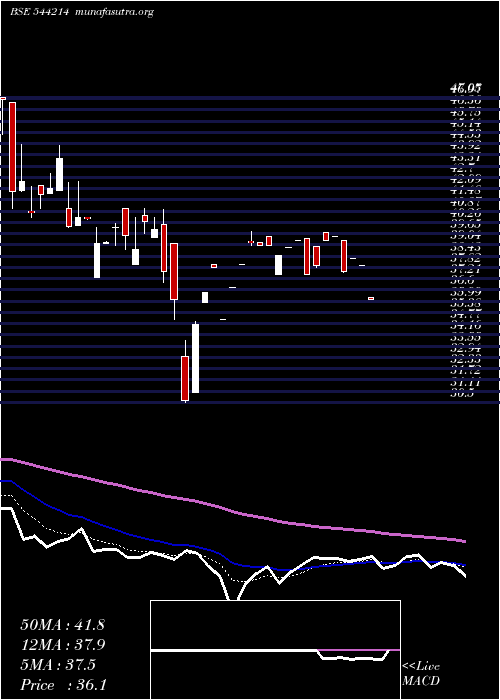Click the 30.5 price axis label

tap(462, 394)
